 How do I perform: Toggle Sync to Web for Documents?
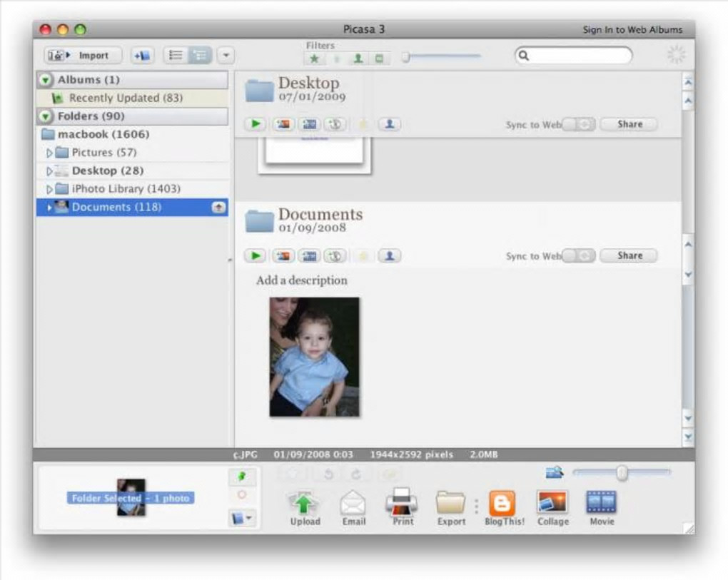579,255
